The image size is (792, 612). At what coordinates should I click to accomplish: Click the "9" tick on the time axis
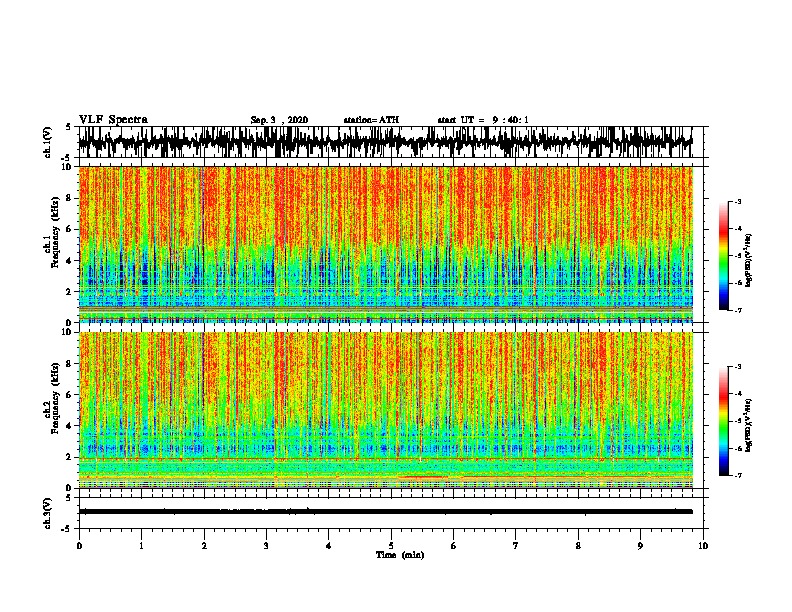pos(640,546)
